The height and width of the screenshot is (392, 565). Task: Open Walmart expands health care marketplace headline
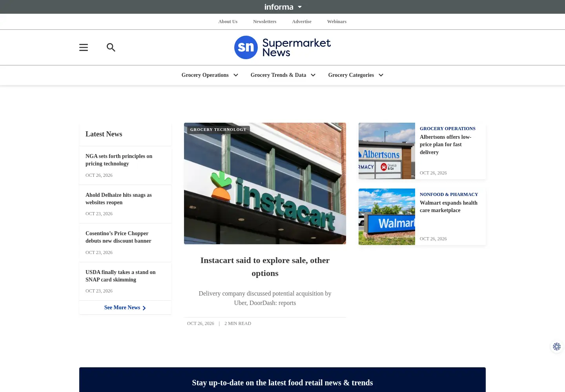tap(448, 207)
